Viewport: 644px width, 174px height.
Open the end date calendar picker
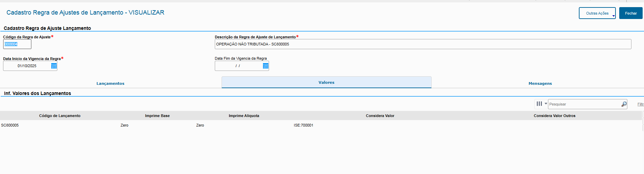pos(265,66)
